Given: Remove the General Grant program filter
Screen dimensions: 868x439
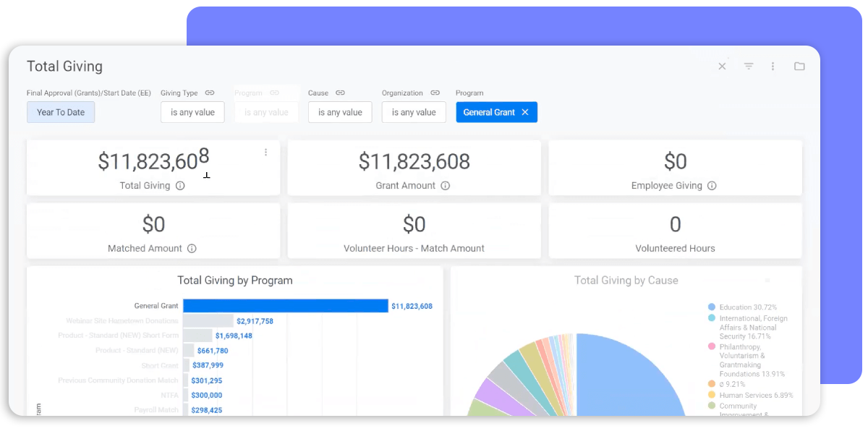Looking at the screenshot, I should tap(525, 113).
